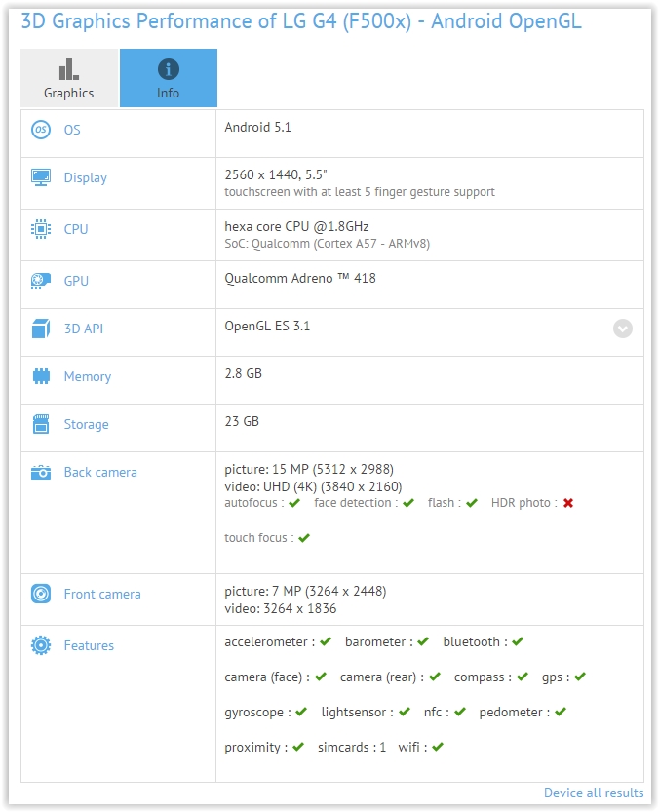The image size is (659, 812).
Task: Select the Memory label
Action: (88, 377)
